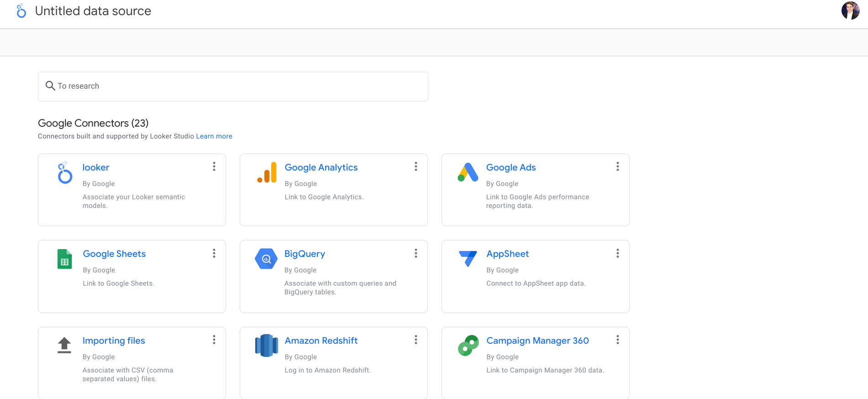Open more options for Campaign Manager 360
This screenshot has height=399, width=868.
click(x=617, y=340)
